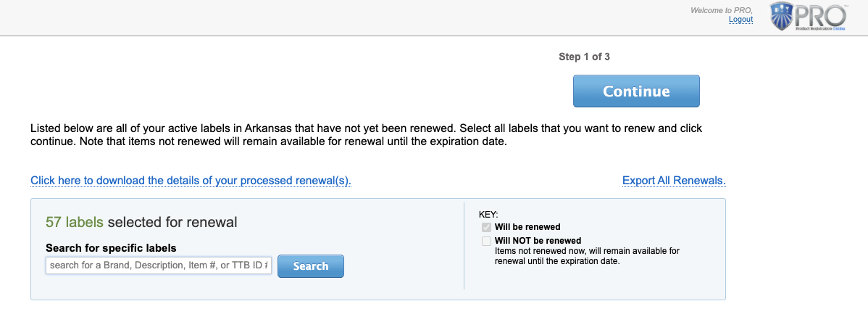Screen dimensions: 868x317
Task: Click the 'Step 1 of 3' indicator
Action: (584, 57)
